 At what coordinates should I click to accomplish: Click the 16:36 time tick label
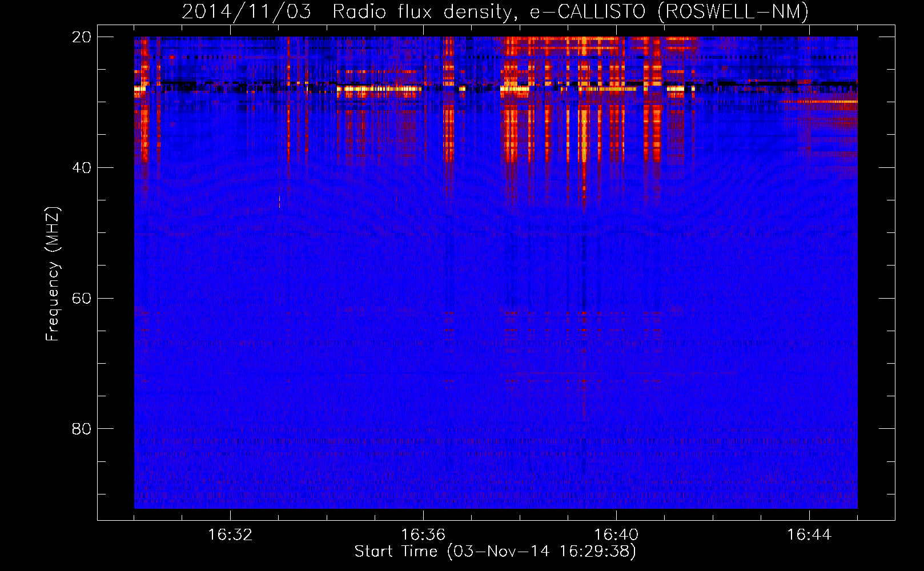pyautogui.click(x=423, y=535)
